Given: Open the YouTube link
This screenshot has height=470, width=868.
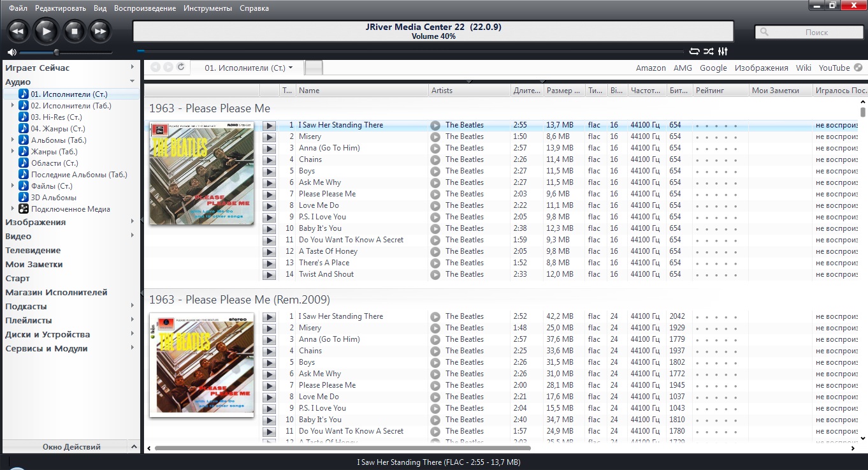Looking at the screenshot, I should (x=834, y=68).
